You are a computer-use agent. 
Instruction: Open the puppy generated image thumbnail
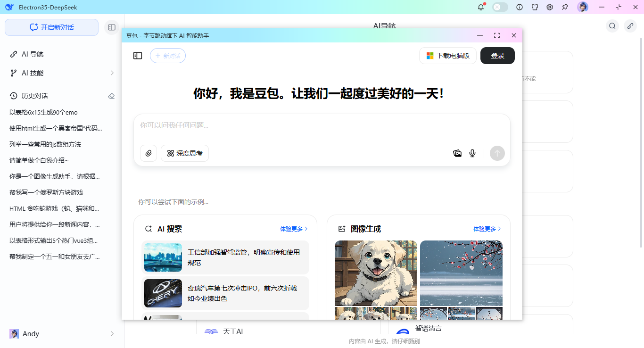tap(376, 273)
